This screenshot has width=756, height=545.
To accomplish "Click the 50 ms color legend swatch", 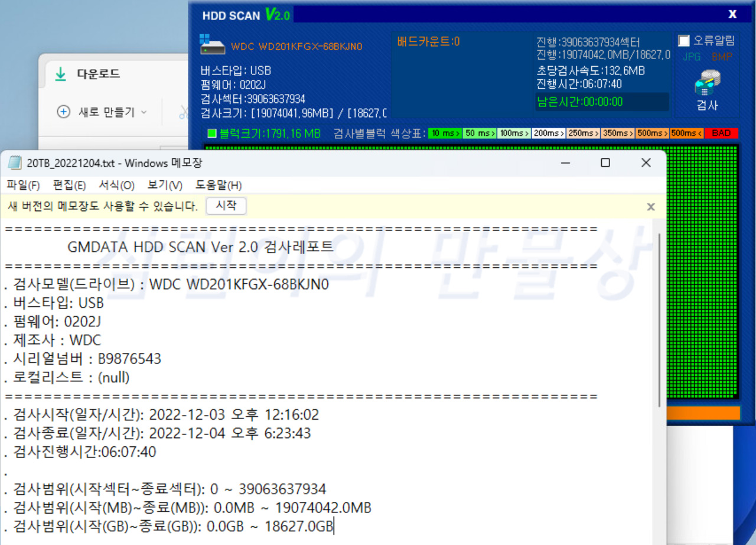I will [x=479, y=134].
